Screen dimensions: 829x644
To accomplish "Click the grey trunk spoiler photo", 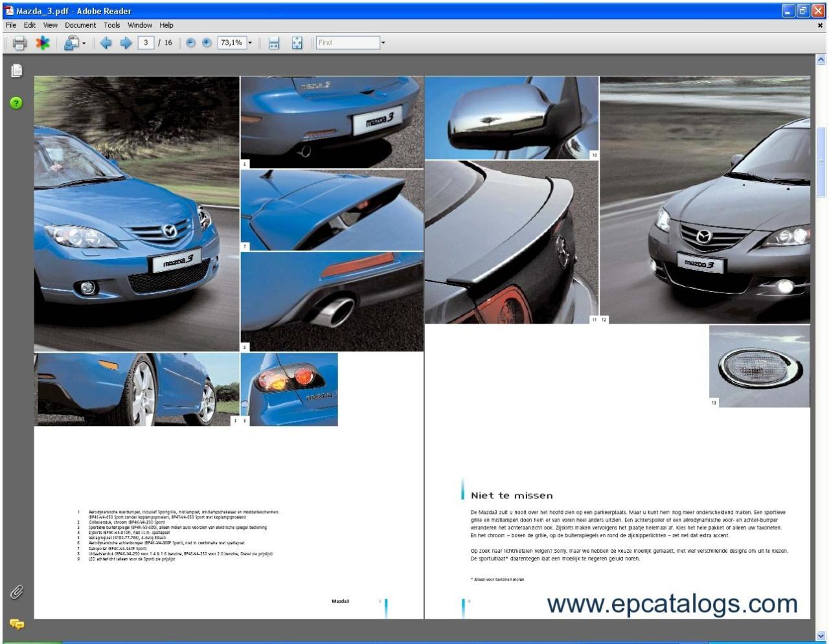I will tap(512, 242).
